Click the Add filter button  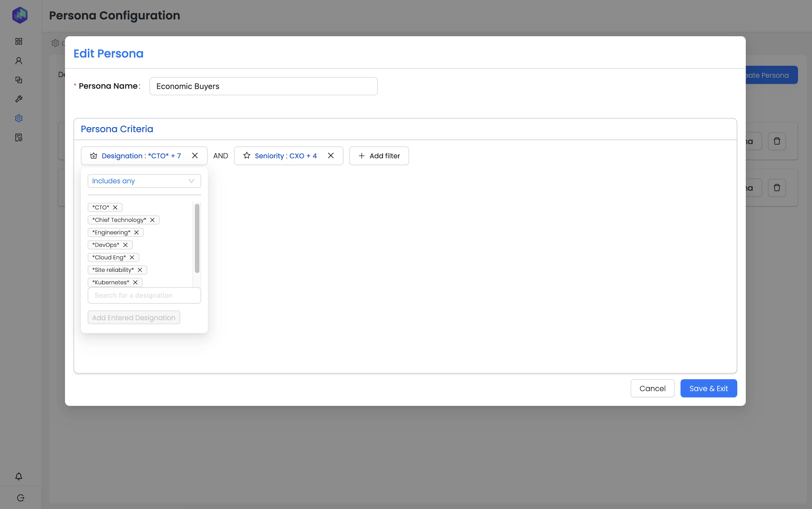(x=379, y=156)
